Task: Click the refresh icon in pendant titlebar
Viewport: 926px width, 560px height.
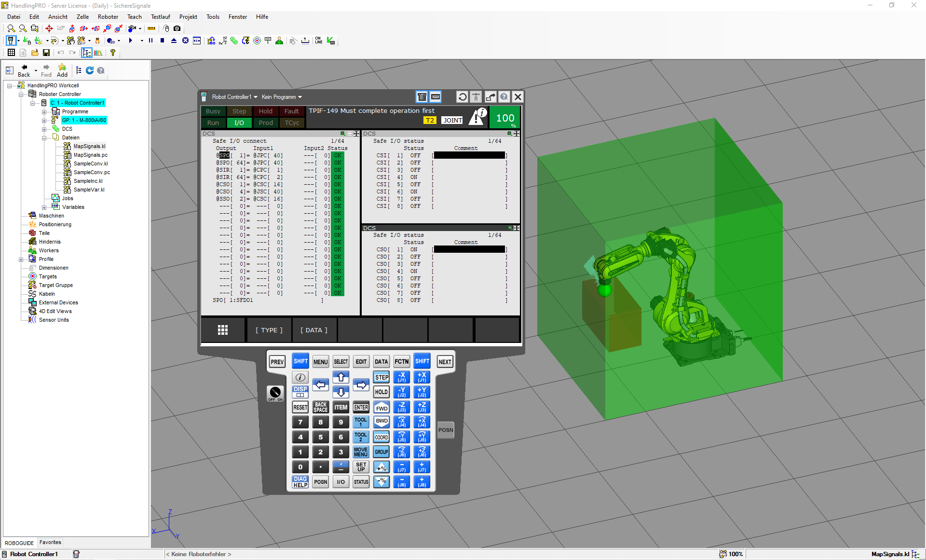Action: click(x=462, y=97)
